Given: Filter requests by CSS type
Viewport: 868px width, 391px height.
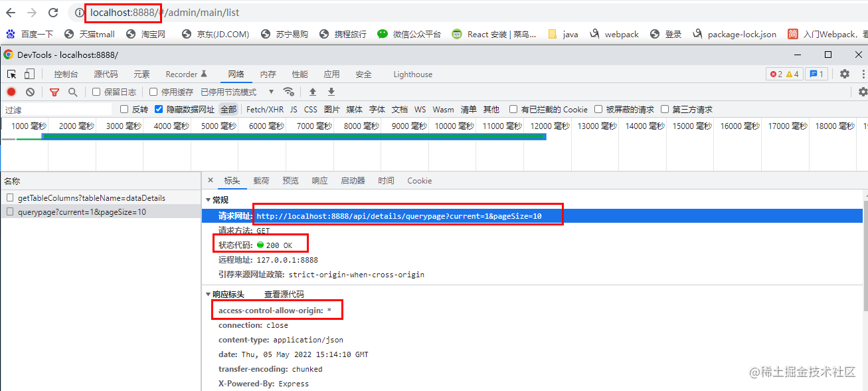Looking at the screenshot, I should pos(311,109).
